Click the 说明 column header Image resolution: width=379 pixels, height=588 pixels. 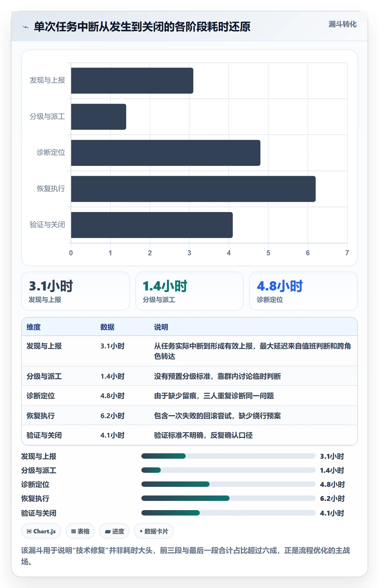tap(161, 327)
